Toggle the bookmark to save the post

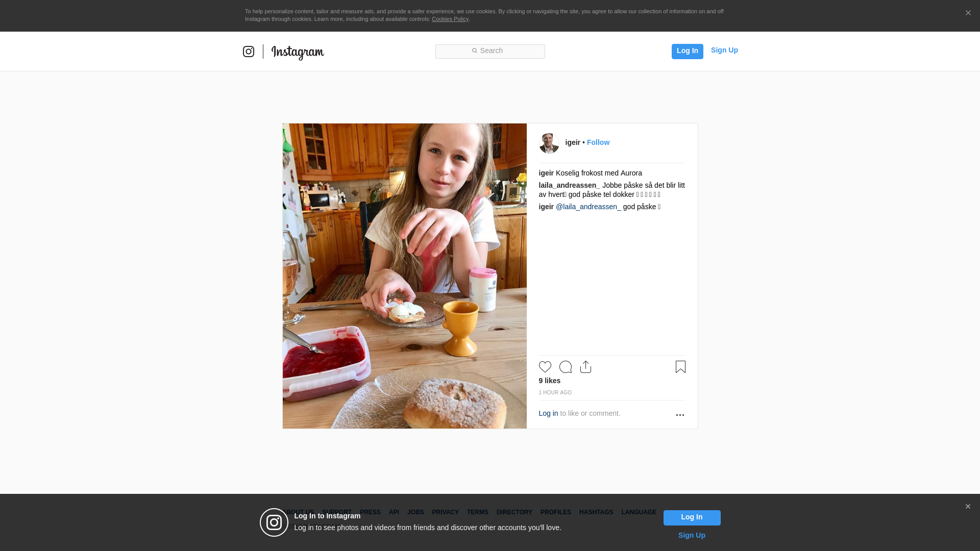680,367
